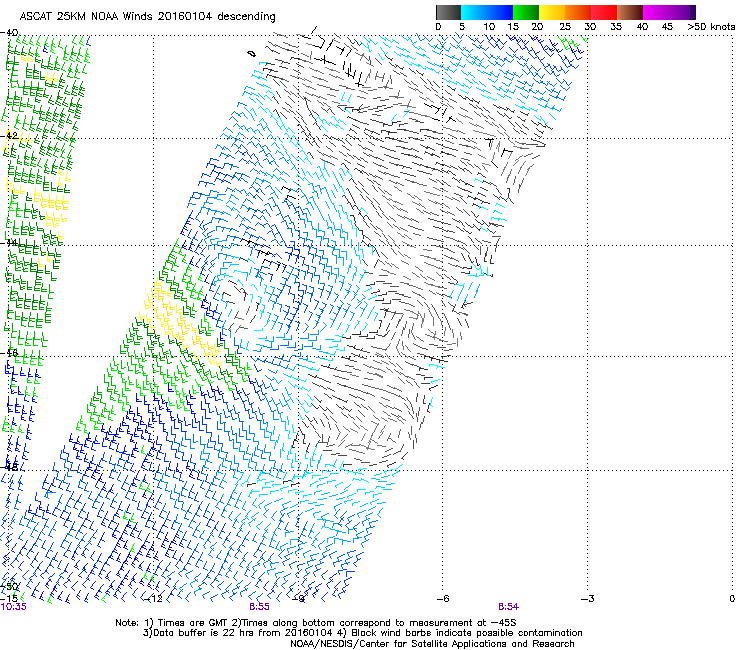
Task: Click the '15' label under the color scale
Action: pyautogui.click(x=513, y=26)
